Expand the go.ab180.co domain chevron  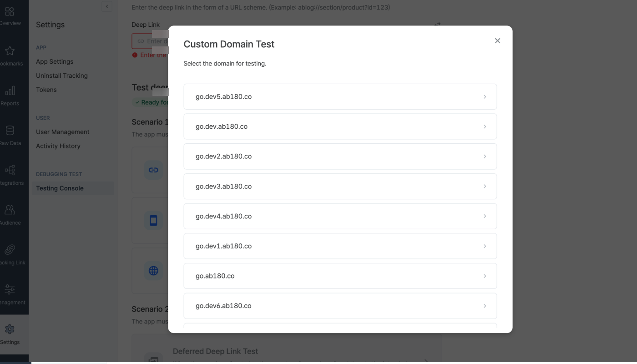coord(485,276)
